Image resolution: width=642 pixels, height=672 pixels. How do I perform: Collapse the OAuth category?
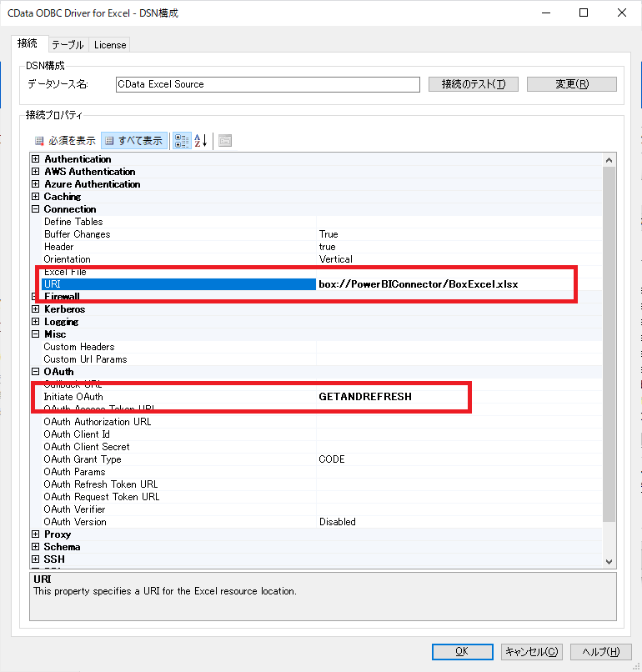click(x=36, y=372)
